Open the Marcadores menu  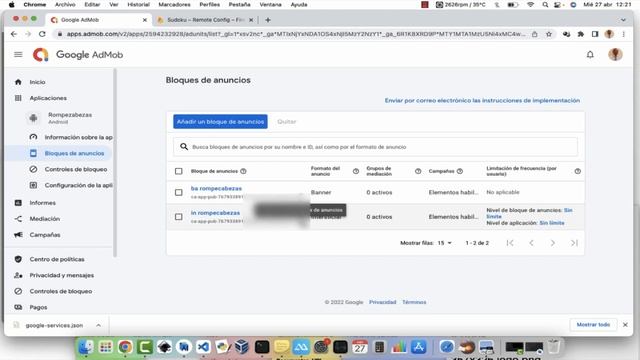click(x=174, y=4)
